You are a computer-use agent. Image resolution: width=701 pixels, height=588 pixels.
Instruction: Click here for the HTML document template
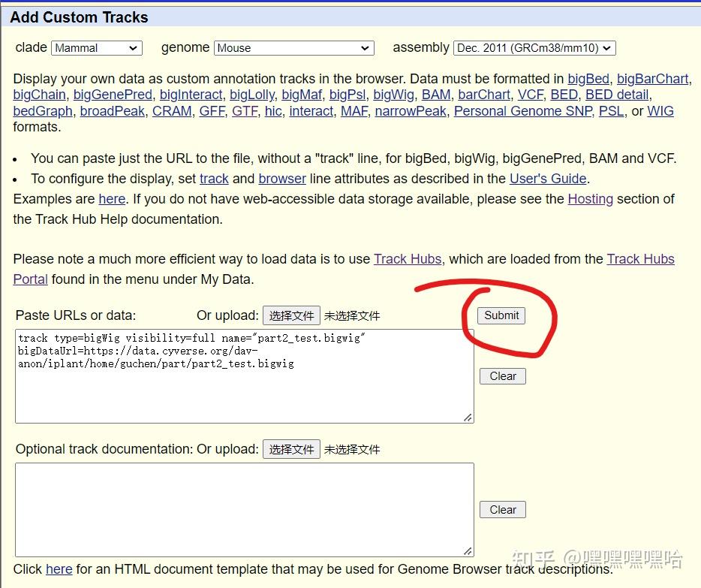point(59,569)
